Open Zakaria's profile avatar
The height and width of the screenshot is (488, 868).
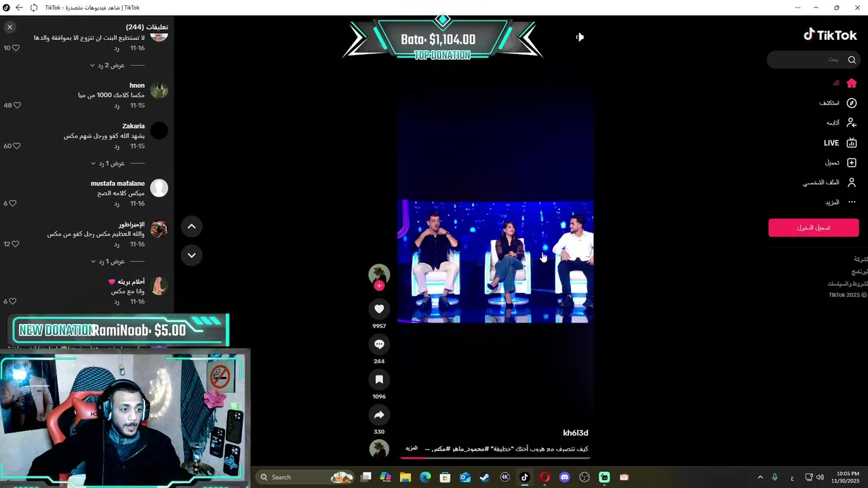(x=159, y=130)
